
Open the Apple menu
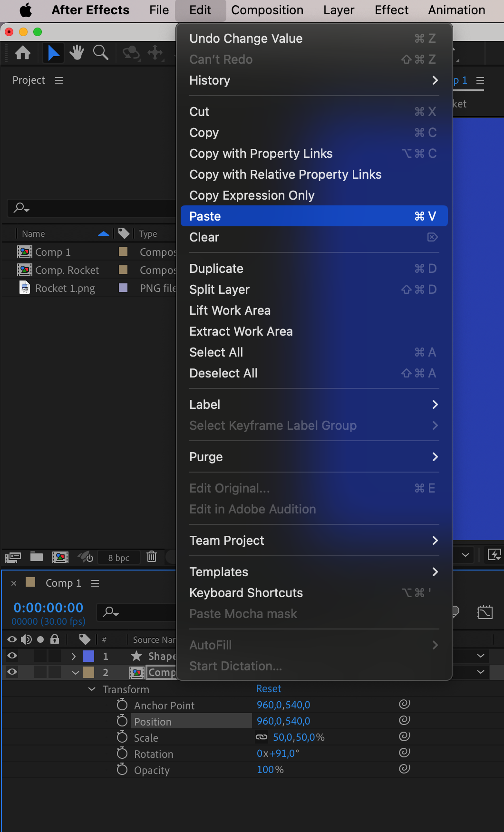(26, 10)
